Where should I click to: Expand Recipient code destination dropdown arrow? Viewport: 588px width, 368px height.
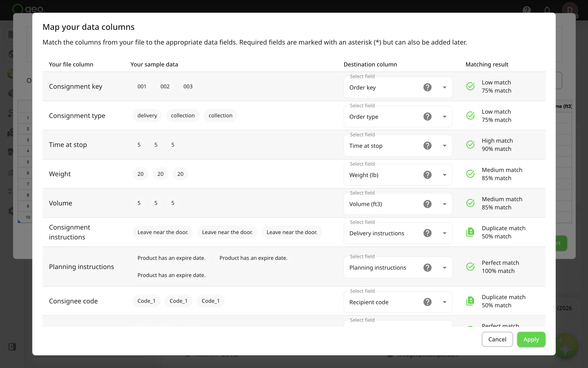[x=444, y=302]
